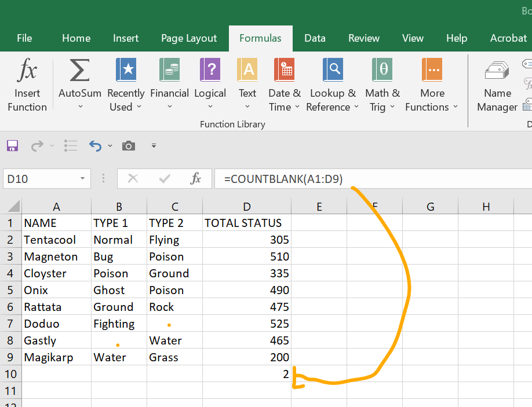Image resolution: width=532 pixels, height=407 pixels.
Task: Open the File menu
Action: pyautogui.click(x=24, y=38)
